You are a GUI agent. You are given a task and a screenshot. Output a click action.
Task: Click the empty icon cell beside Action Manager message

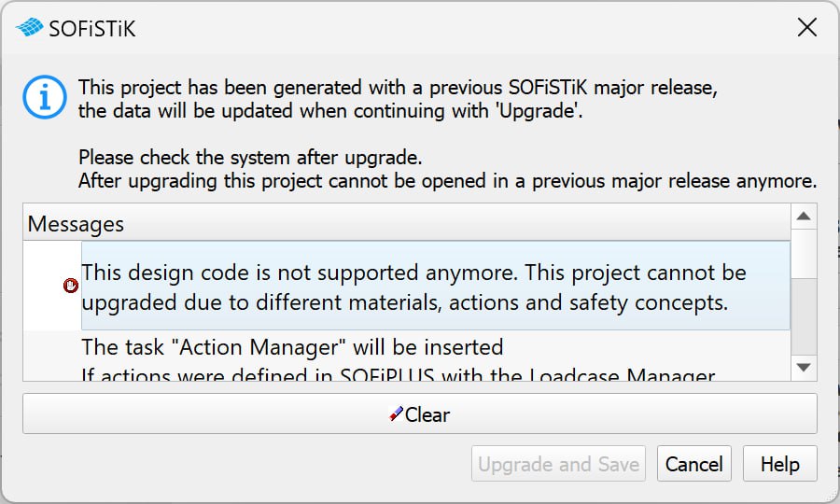pyautogui.click(x=52, y=356)
